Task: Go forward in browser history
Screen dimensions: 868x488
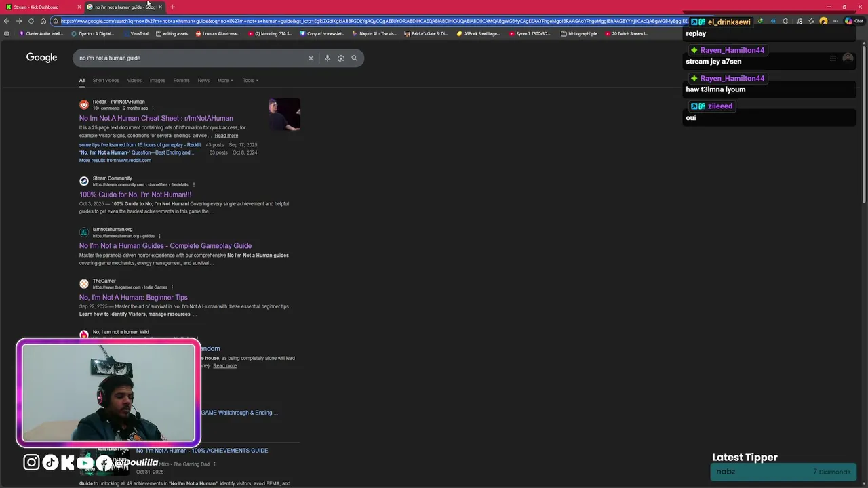Action: 19,21
